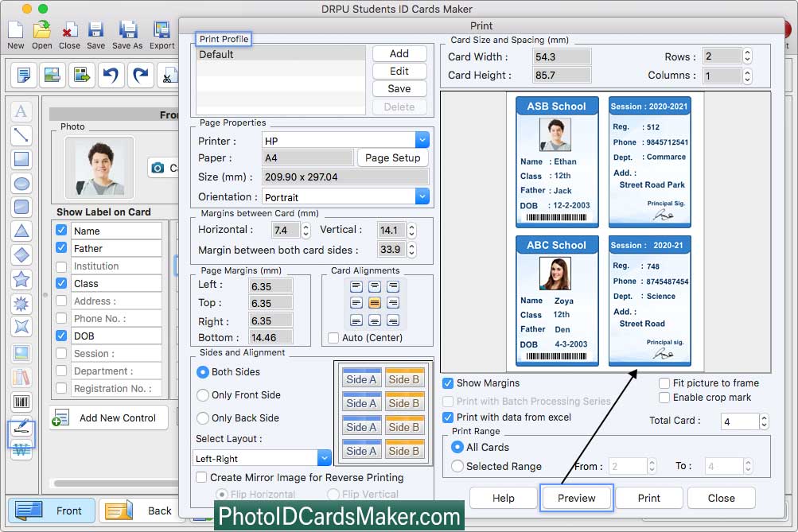Select the Line drawing tool
798x532 pixels.
[21, 135]
